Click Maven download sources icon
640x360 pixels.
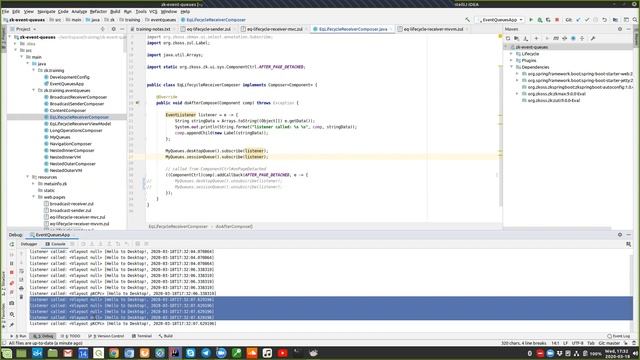coord(526,38)
